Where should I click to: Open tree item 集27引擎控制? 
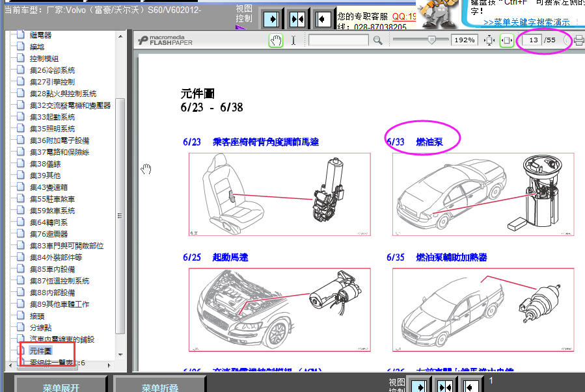coord(52,82)
